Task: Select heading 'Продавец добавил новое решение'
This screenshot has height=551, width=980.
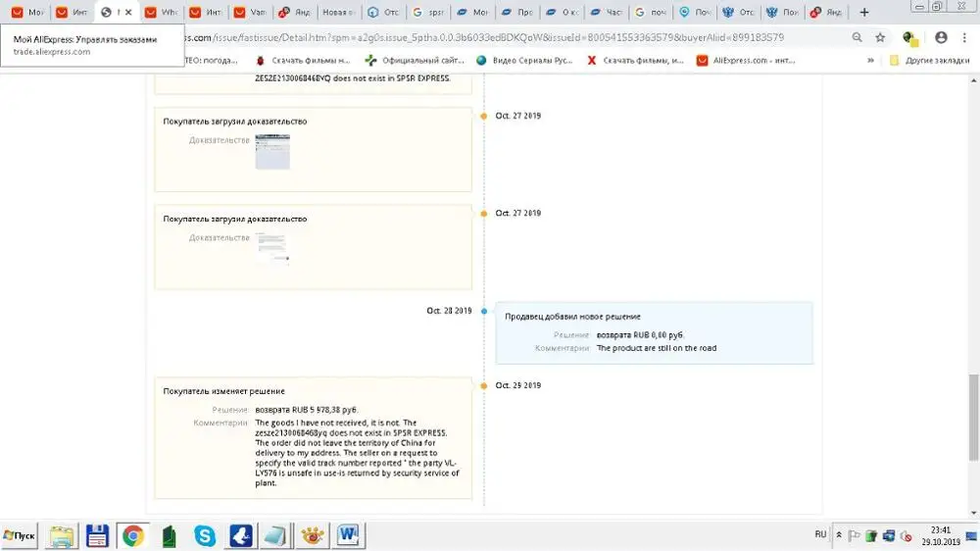Action: 572,317
